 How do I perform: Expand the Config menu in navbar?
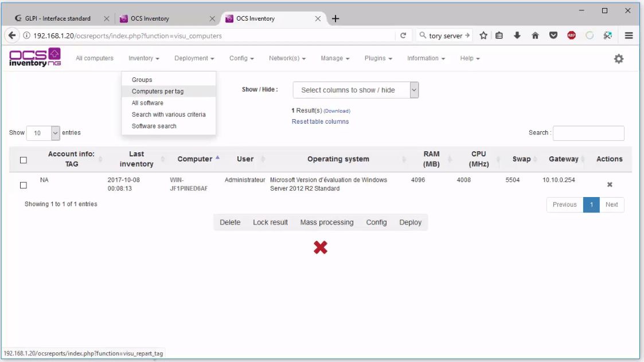pos(241,58)
